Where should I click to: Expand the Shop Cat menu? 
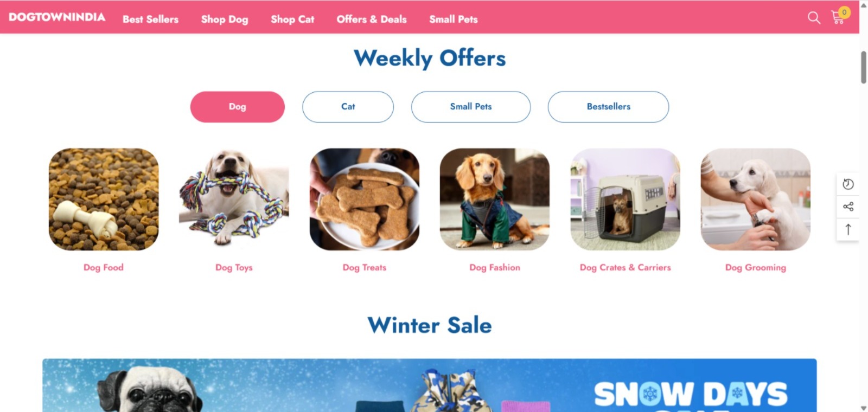pyautogui.click(x=292, y=19)
